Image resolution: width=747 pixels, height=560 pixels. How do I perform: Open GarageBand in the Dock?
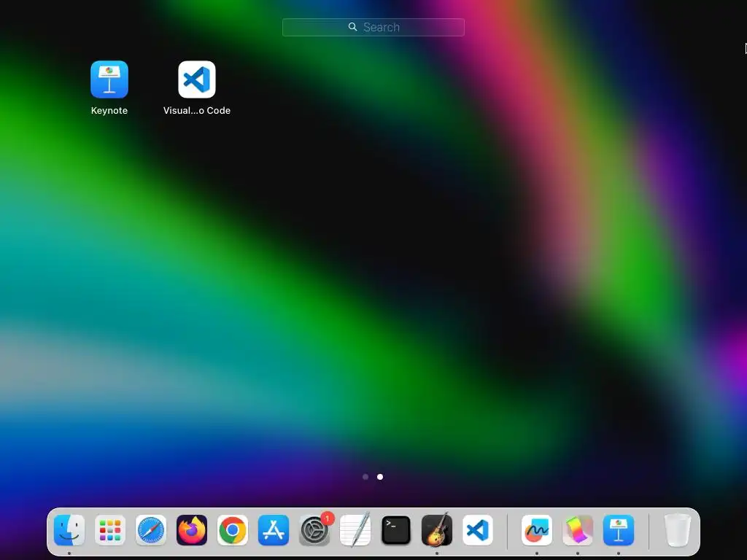[437, 530]
